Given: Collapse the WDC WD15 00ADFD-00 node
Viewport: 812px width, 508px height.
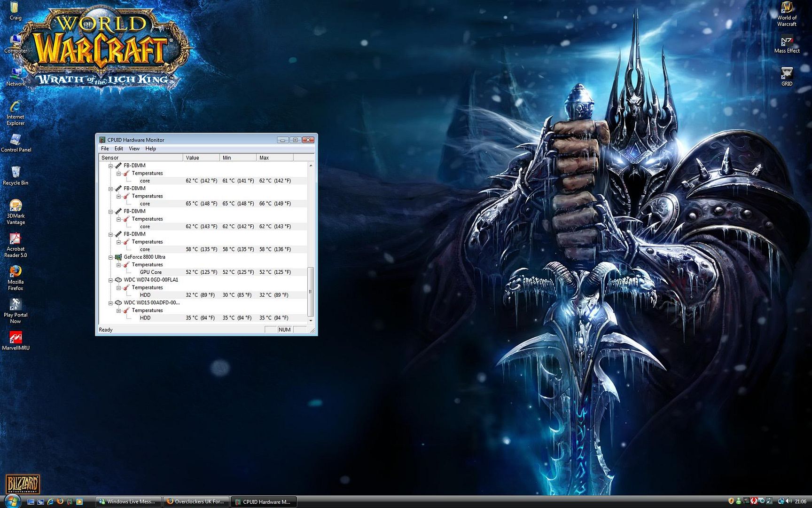Looking at the screenshot, I should [111, 303].
